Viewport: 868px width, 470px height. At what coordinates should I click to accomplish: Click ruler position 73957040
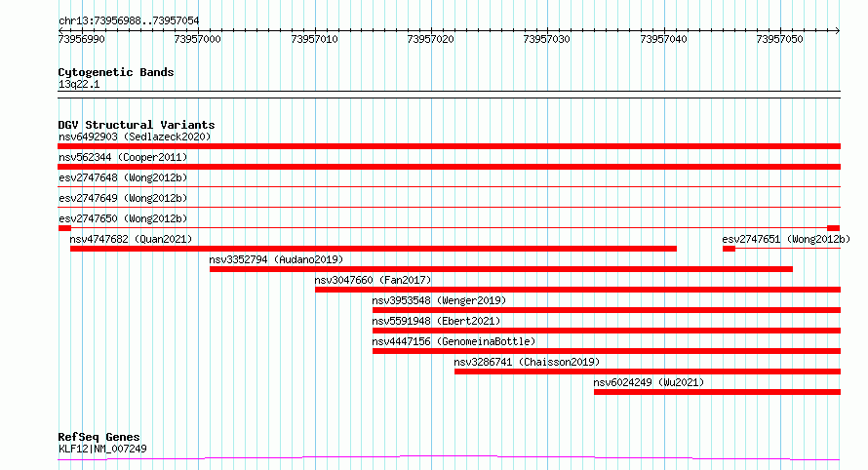[664, 39]
